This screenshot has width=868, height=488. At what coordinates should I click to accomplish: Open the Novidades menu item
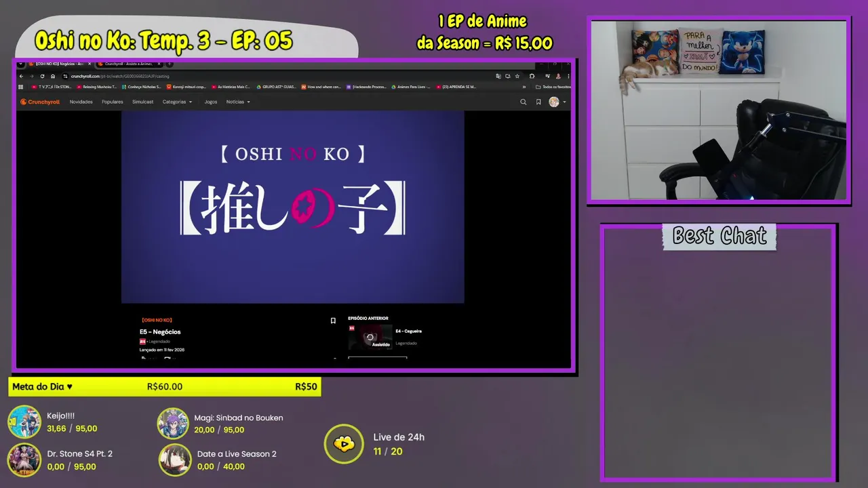[x=81, y=102]
